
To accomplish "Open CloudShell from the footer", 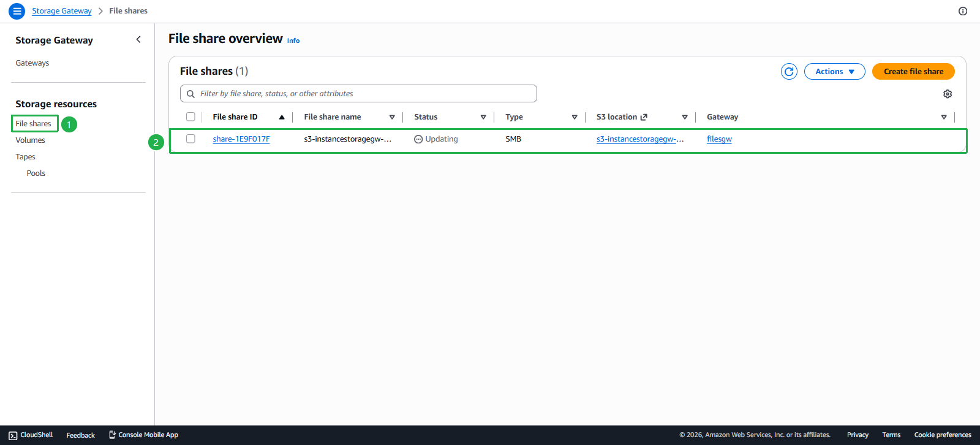I will [31, 435].
